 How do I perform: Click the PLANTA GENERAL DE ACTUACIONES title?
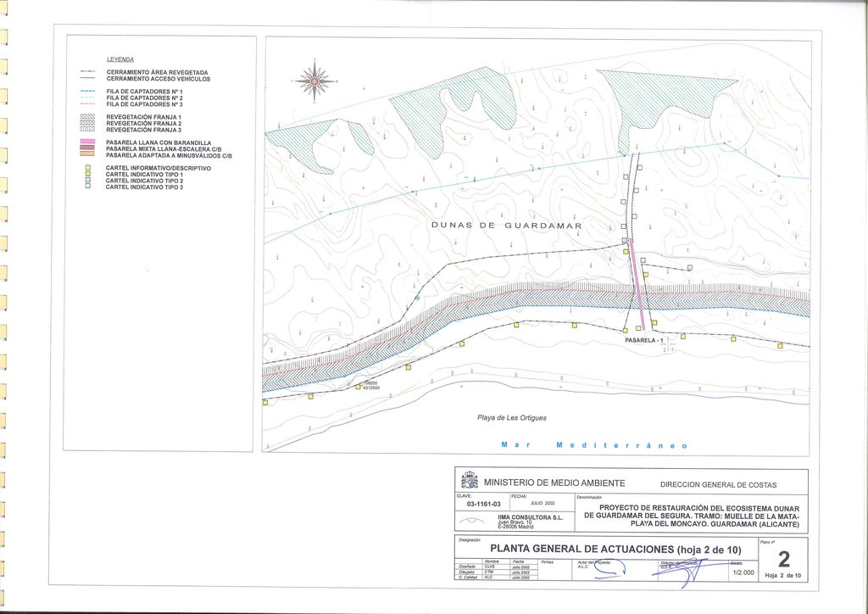(604, 549)
